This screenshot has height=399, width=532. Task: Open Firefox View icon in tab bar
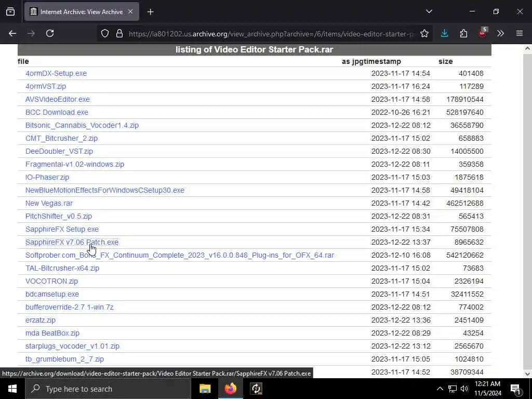(x=10, y=11)
